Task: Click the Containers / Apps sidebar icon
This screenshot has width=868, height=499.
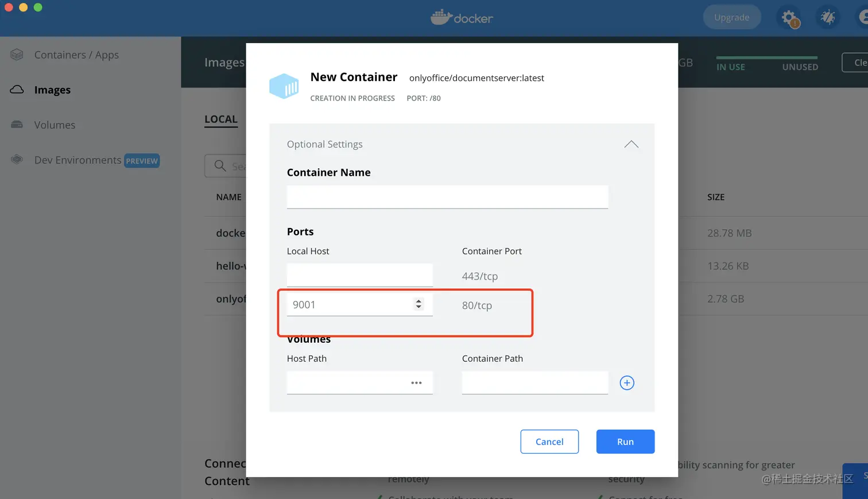Action: [x=17, y=55]
